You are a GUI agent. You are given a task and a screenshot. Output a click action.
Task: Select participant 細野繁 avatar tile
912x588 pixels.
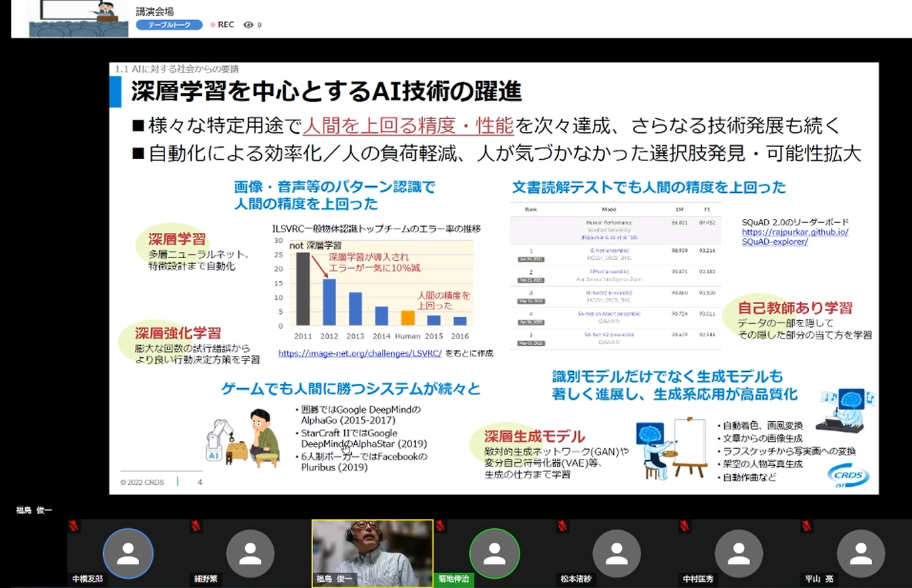[x=250, y=553]
